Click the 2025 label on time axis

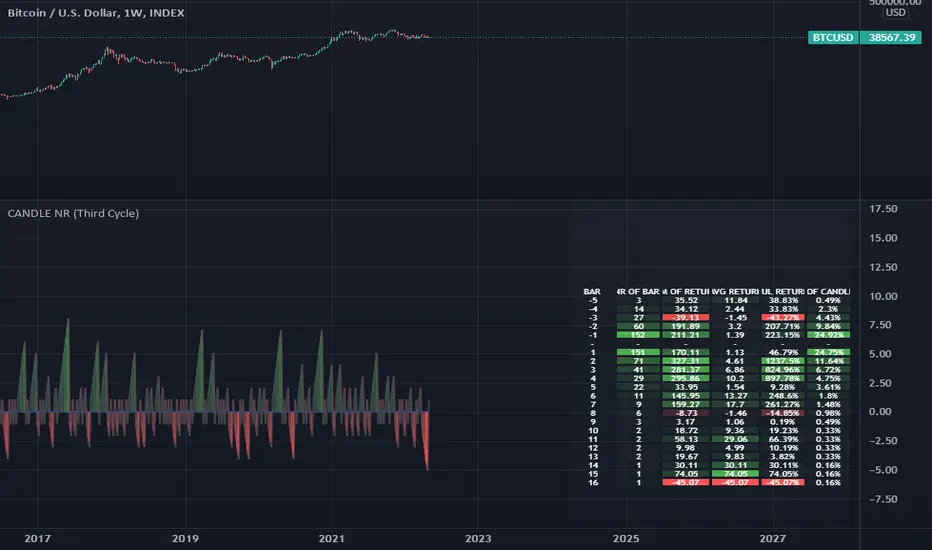click(626, 539)
